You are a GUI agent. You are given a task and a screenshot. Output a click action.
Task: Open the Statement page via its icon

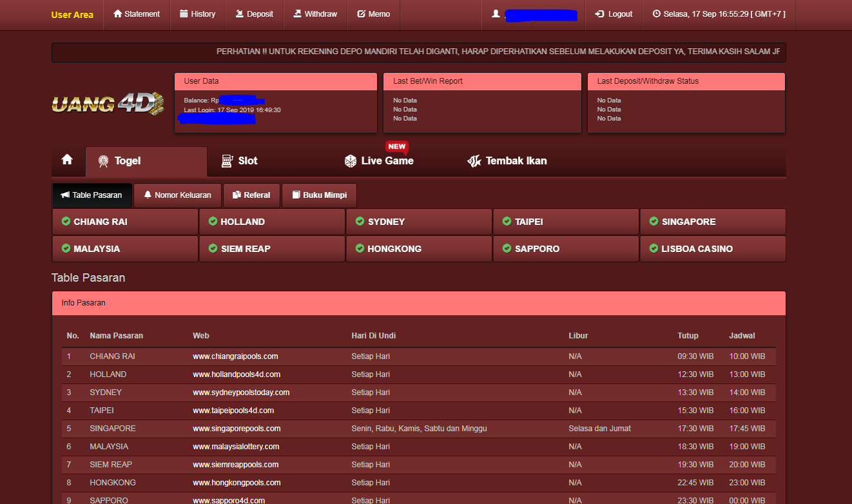point(117,13)
